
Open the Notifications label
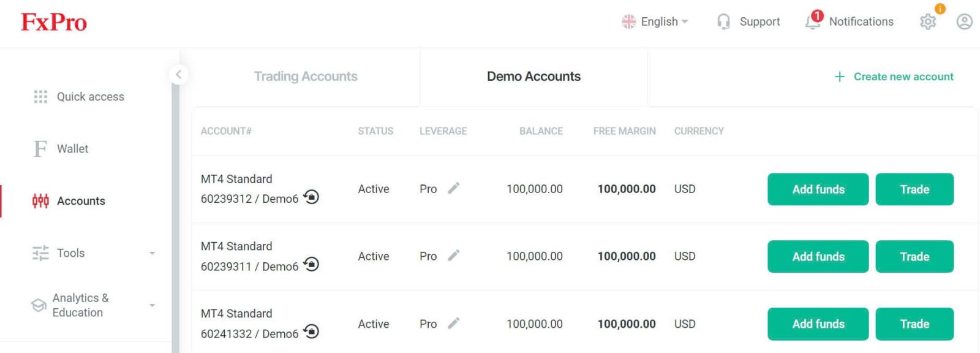(861, 21)
